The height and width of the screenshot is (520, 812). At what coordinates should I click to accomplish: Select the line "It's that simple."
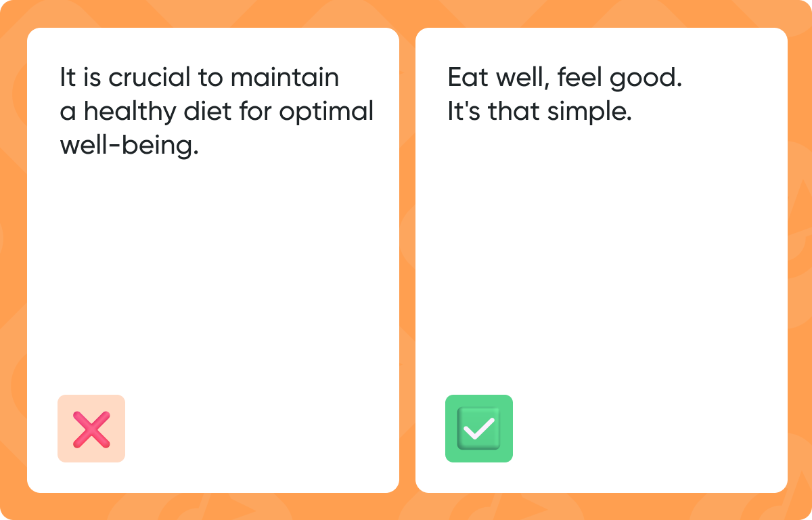click(x=539, y=111)
